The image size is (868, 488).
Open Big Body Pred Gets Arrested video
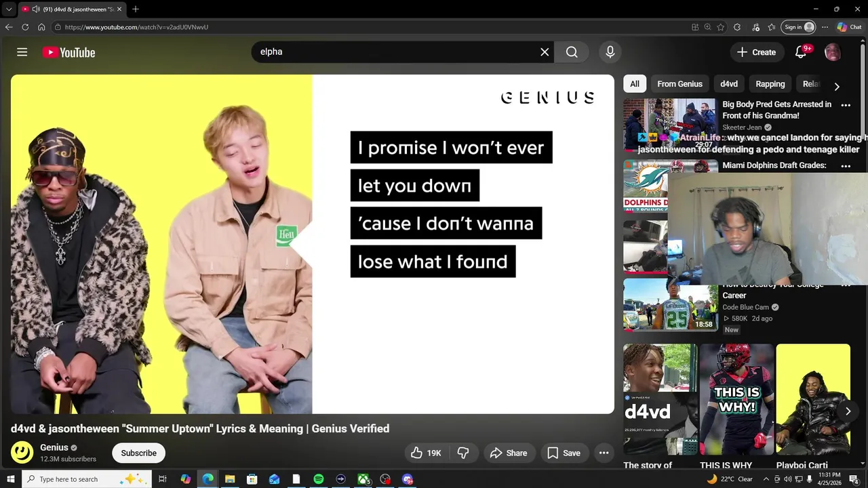coord(777,110)
